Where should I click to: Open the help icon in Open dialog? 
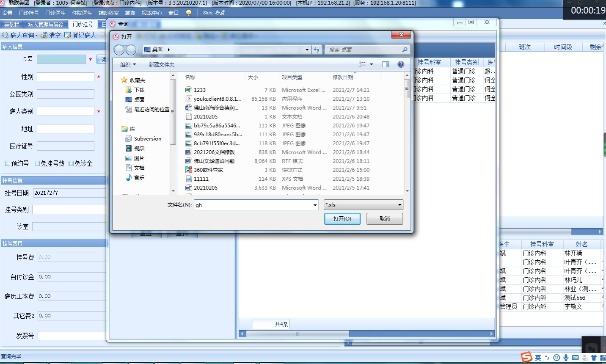tap(401, 64)
